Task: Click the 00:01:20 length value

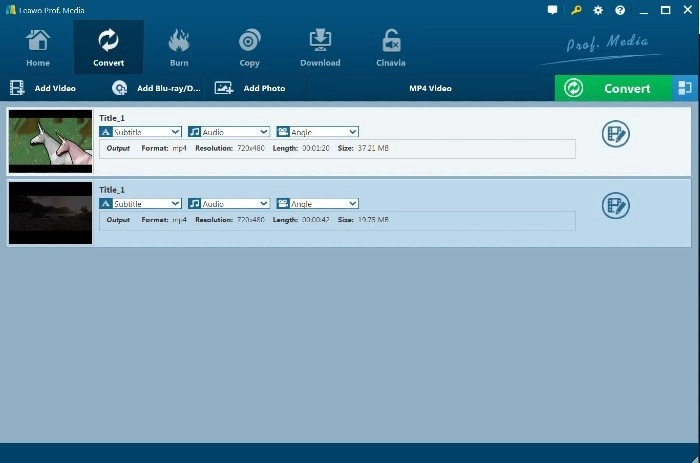Action: [x=316, y=148]
